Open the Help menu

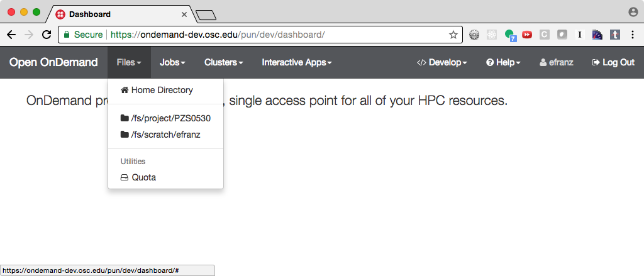(503, 62)
